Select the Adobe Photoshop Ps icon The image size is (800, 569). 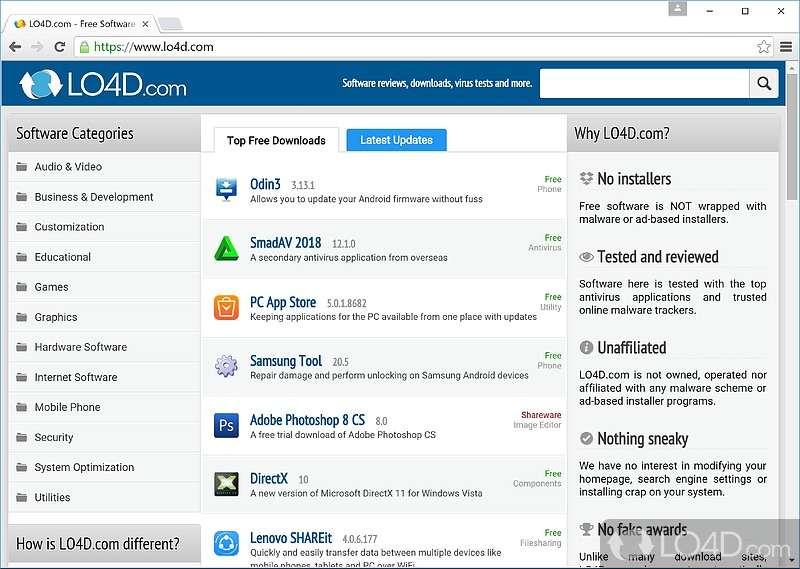(227, 425)
